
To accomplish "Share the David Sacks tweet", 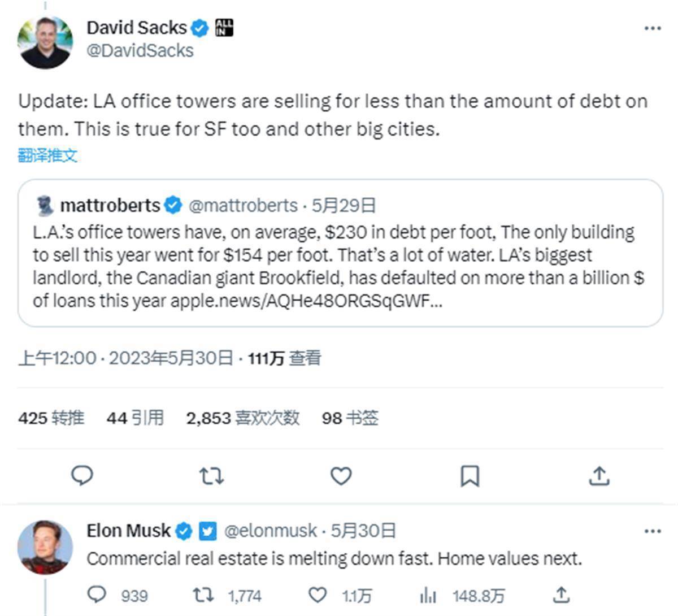I will coord(599,476).
